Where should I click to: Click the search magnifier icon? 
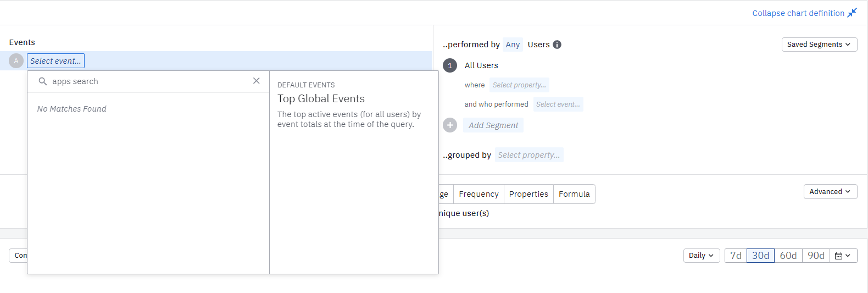pos(43,81)
